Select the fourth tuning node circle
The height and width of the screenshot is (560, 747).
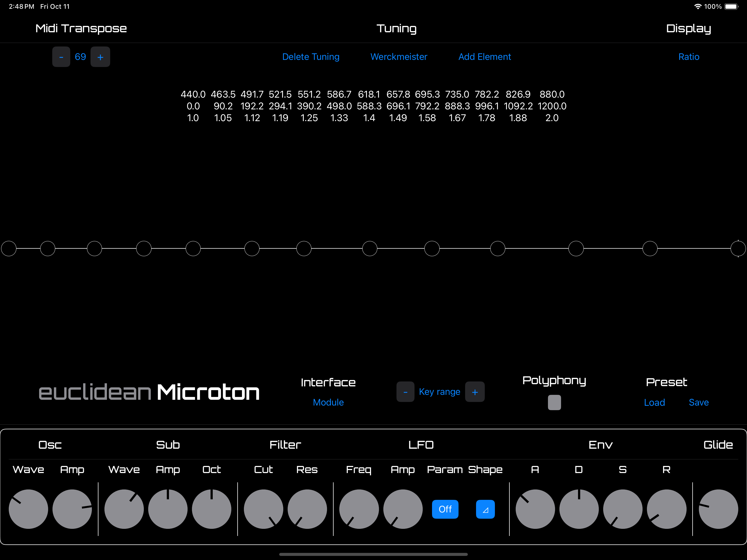(x=144, y=249)
